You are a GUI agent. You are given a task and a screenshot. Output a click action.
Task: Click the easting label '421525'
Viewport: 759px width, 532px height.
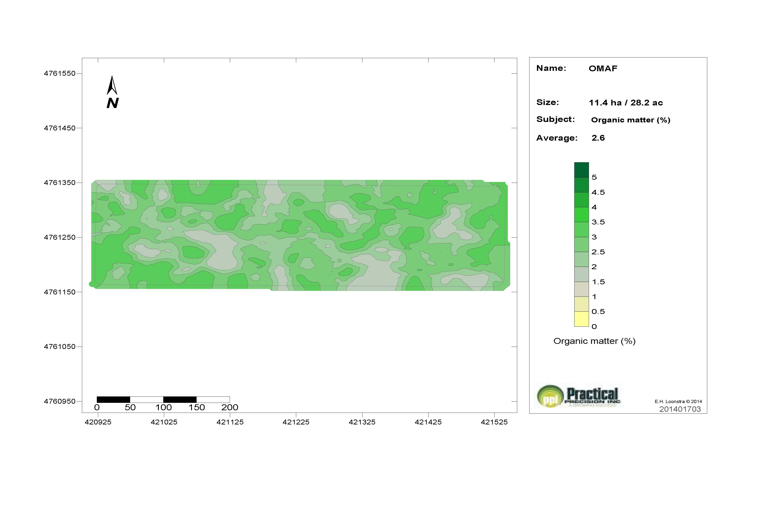tap(494, 422)
